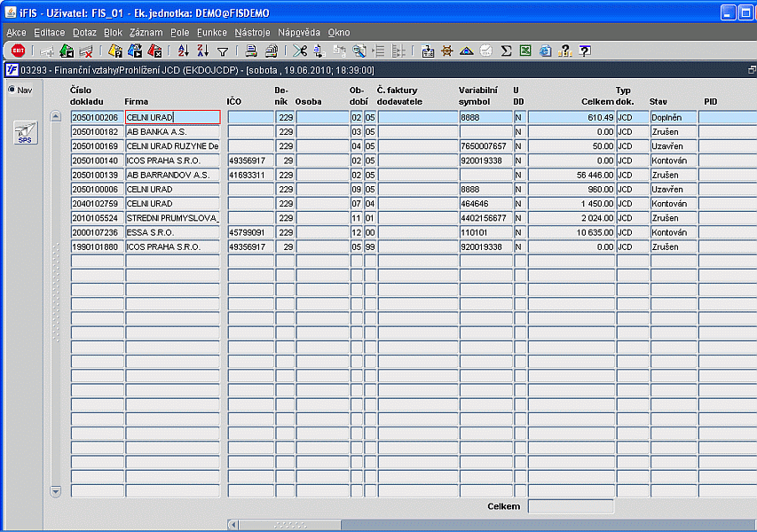Click the delete record red X icon
Screen dimensions: 757x532
85,51
